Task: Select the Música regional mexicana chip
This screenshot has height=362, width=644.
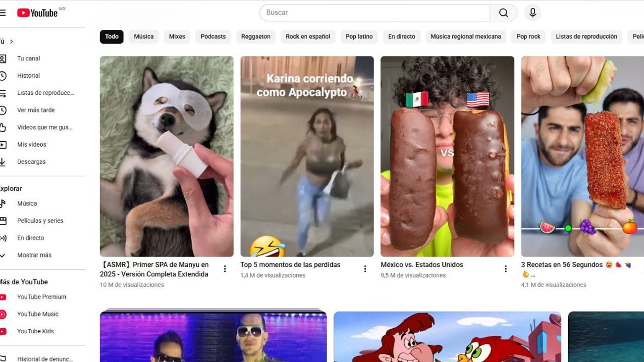Action: (466, 37)
